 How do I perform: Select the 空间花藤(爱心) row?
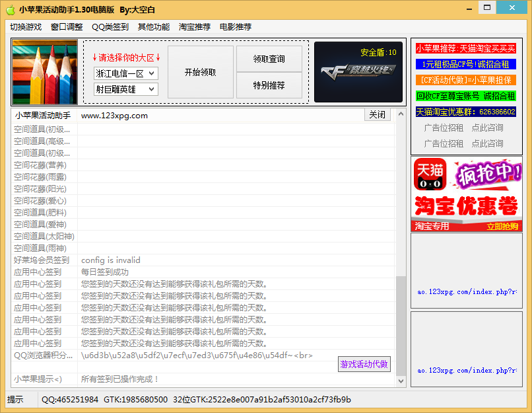click(203, 201)
